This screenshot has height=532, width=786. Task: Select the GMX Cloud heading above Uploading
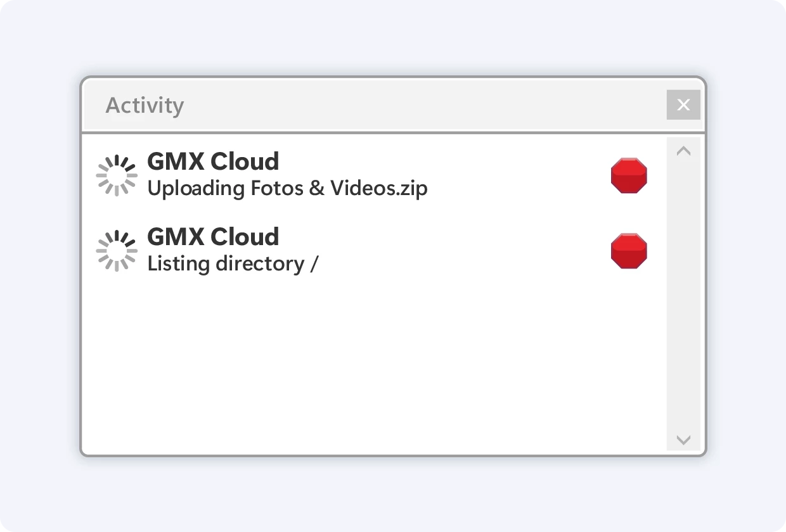213,161
